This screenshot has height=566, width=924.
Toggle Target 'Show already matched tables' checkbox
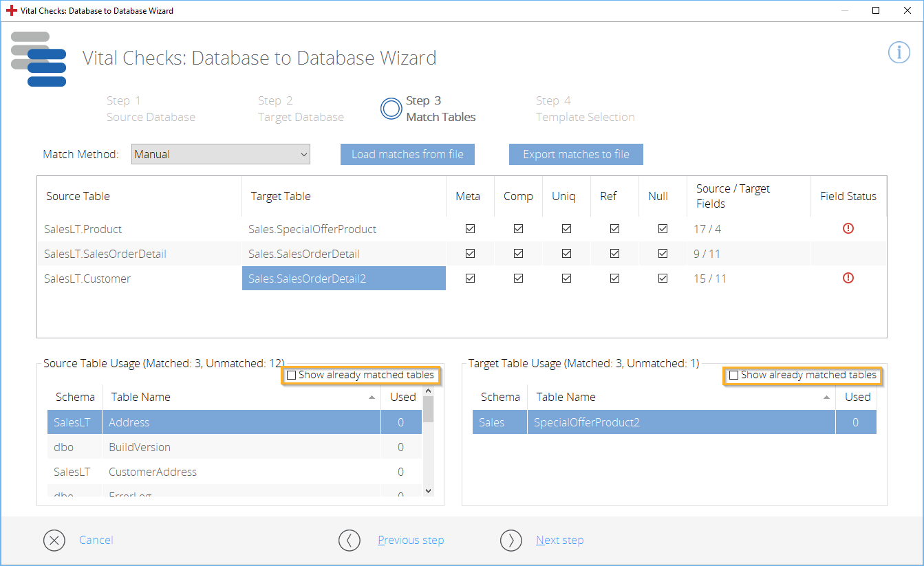pos(733,375)
